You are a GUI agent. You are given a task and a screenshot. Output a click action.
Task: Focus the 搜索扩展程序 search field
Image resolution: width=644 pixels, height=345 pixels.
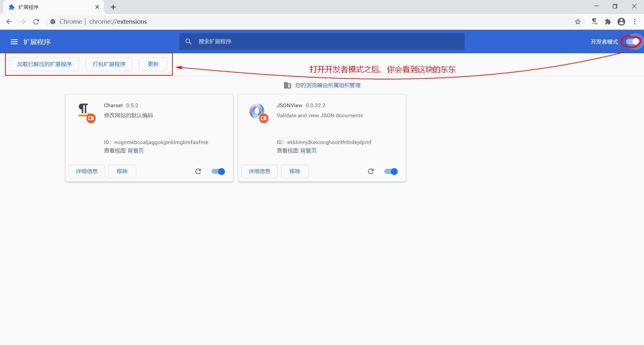[322, 42]
